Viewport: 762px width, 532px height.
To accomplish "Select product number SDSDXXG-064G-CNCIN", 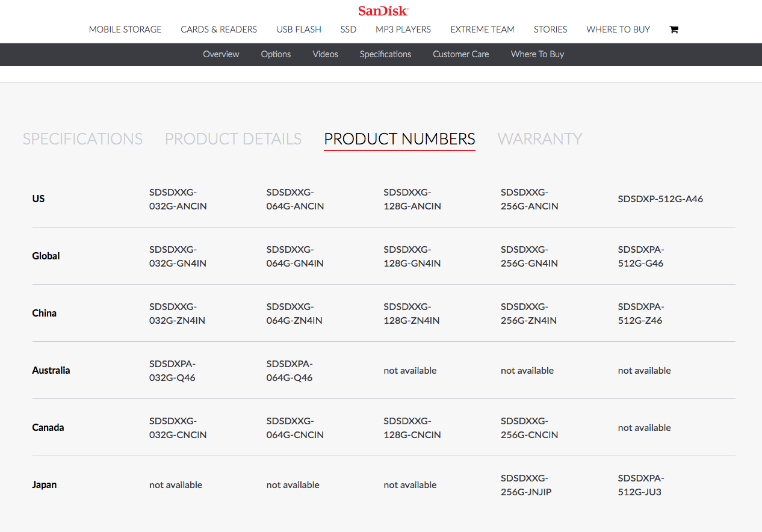I will [296, 428].
